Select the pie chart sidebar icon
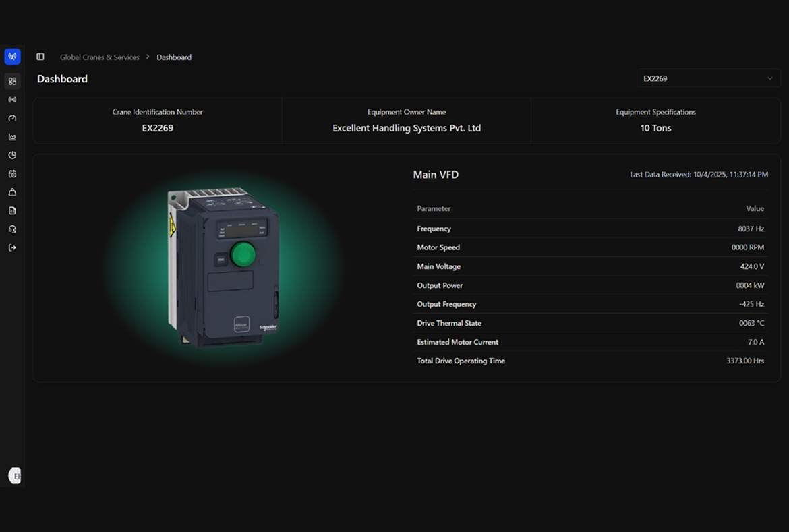The image size is (789, 532). (x=12, y=155)
